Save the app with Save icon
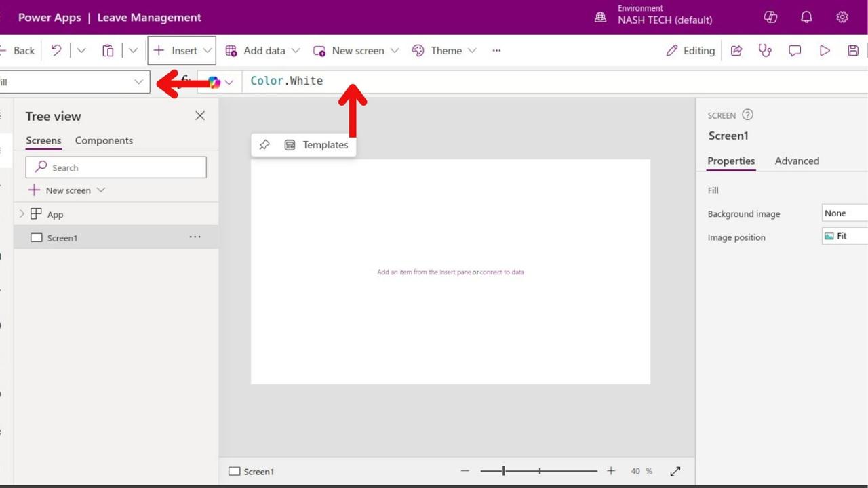This screenshot has width=868, height=488. pos(853,51)
